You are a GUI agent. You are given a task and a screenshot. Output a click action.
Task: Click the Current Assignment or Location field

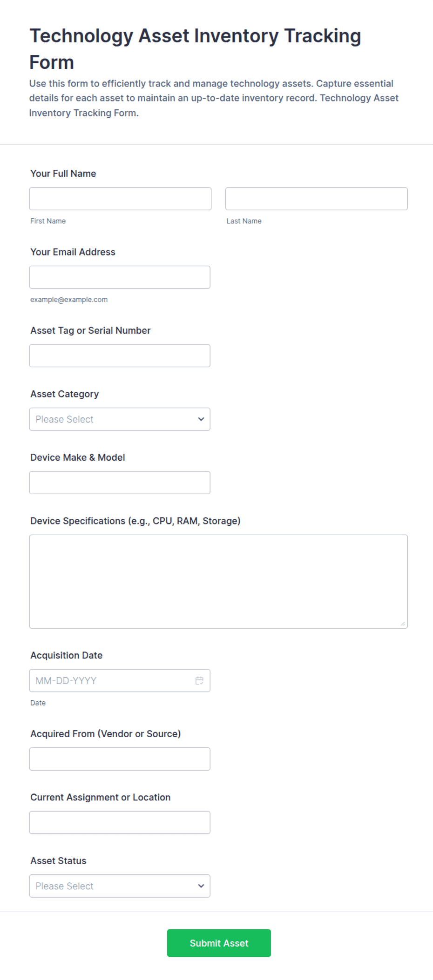120,822
